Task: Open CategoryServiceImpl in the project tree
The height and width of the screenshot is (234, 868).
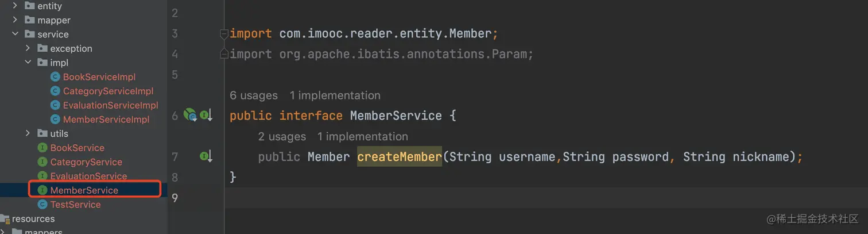Action: (108, 91)
